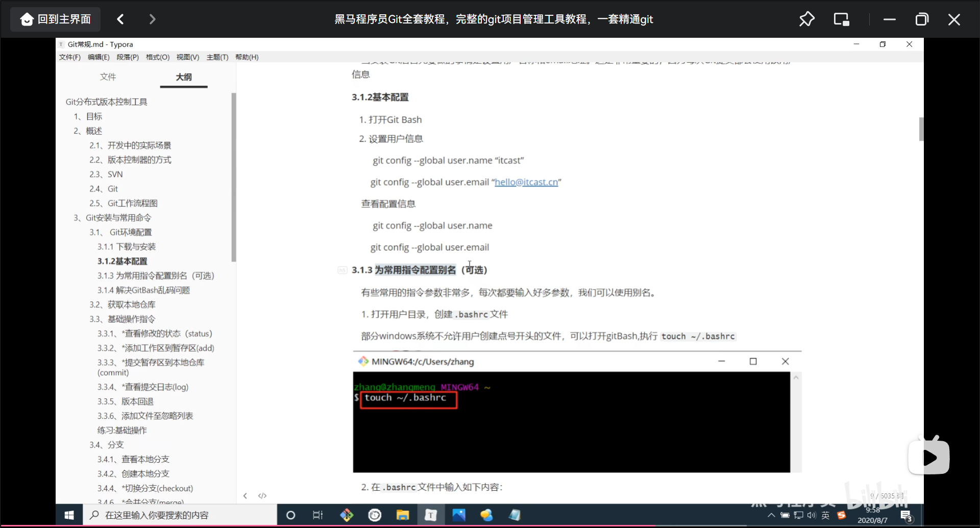Open the 主题(T) menu

click(x=217, y=57)
